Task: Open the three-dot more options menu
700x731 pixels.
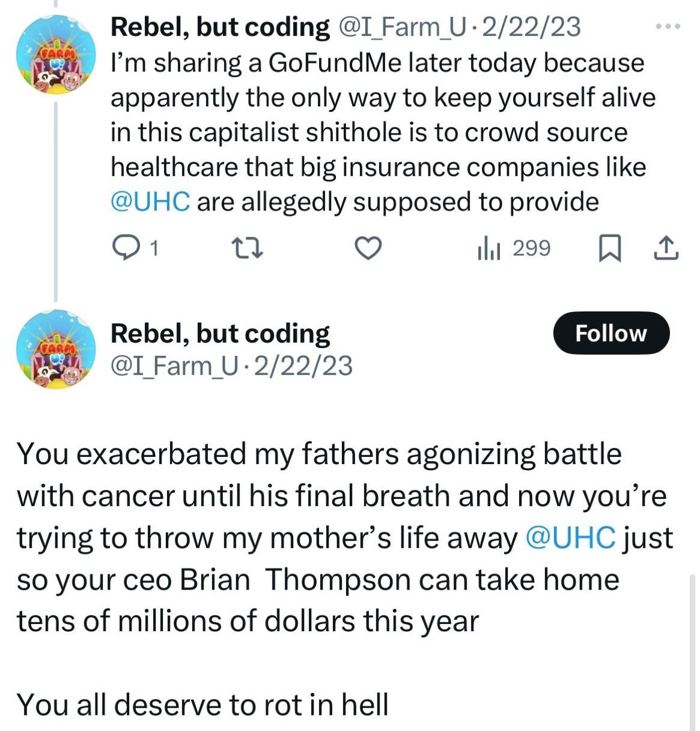Action: 668,28
